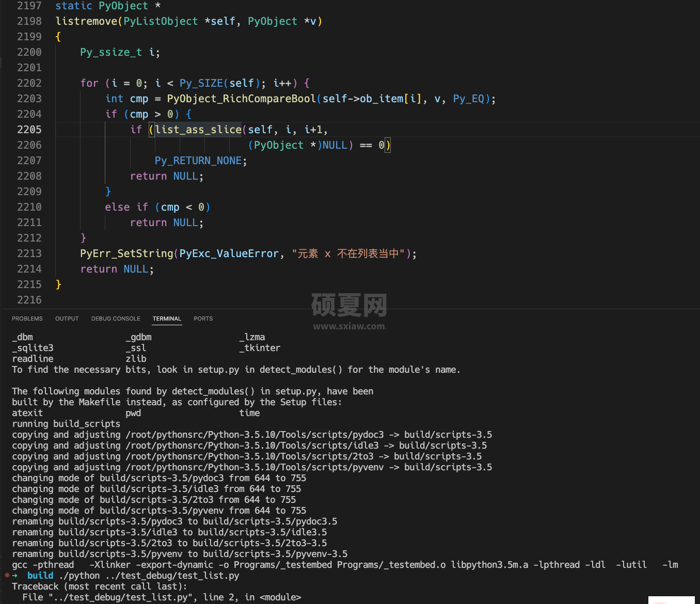
Task: Click Py_RETURN_NONE macro on line 2207
Action: click(x=198, y=161)
